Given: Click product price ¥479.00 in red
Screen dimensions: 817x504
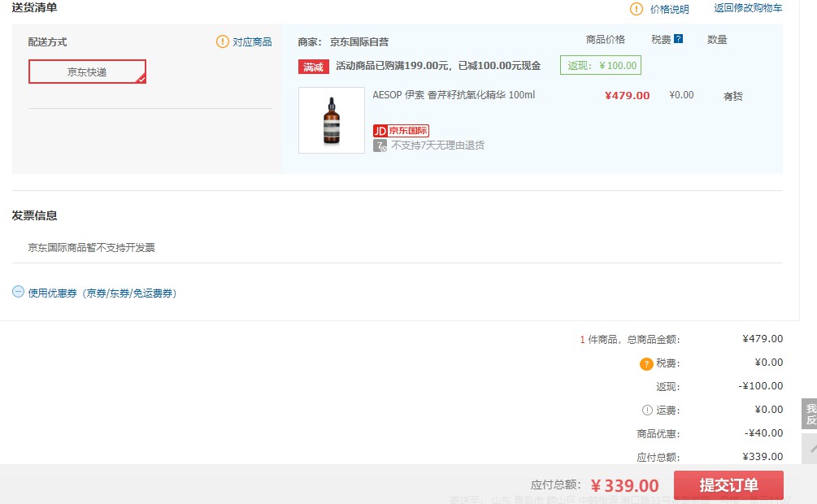Looking at the screenshot, I should point(627,95).
